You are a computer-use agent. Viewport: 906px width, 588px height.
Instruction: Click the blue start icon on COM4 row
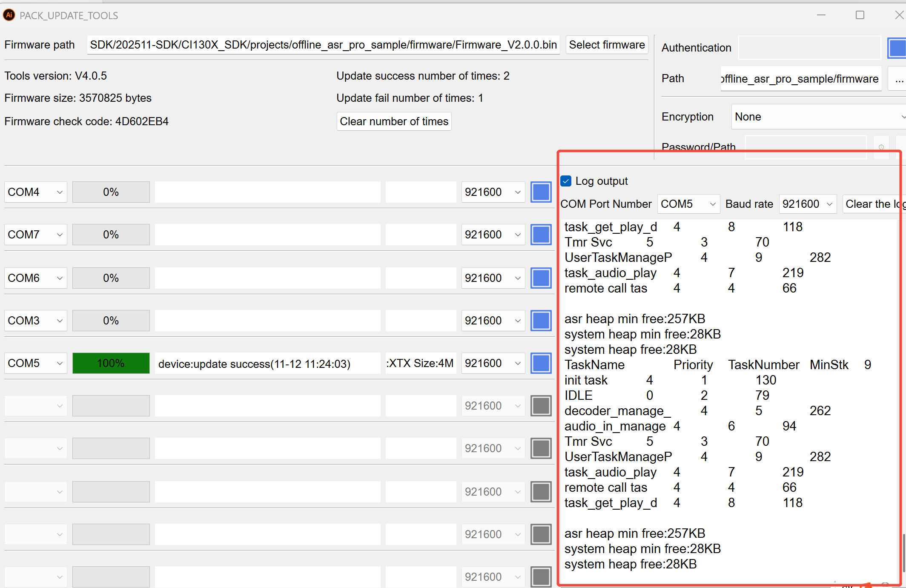(x=541, y=192)
